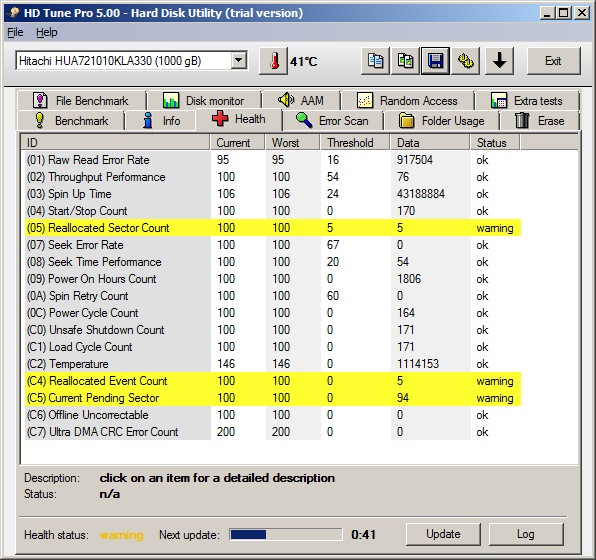Click the copy screenshot toolbar icon

pyautogui.click(x=405, y=61)
